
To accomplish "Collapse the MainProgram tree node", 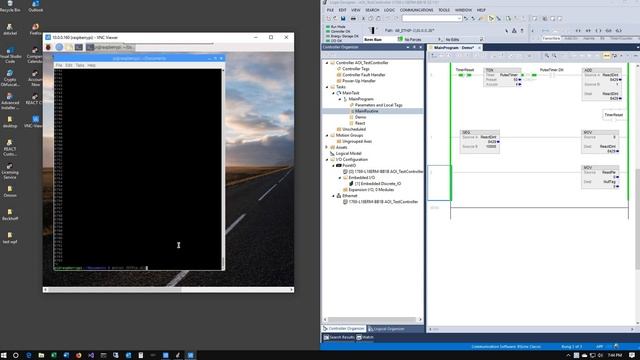I will [340, 99].
